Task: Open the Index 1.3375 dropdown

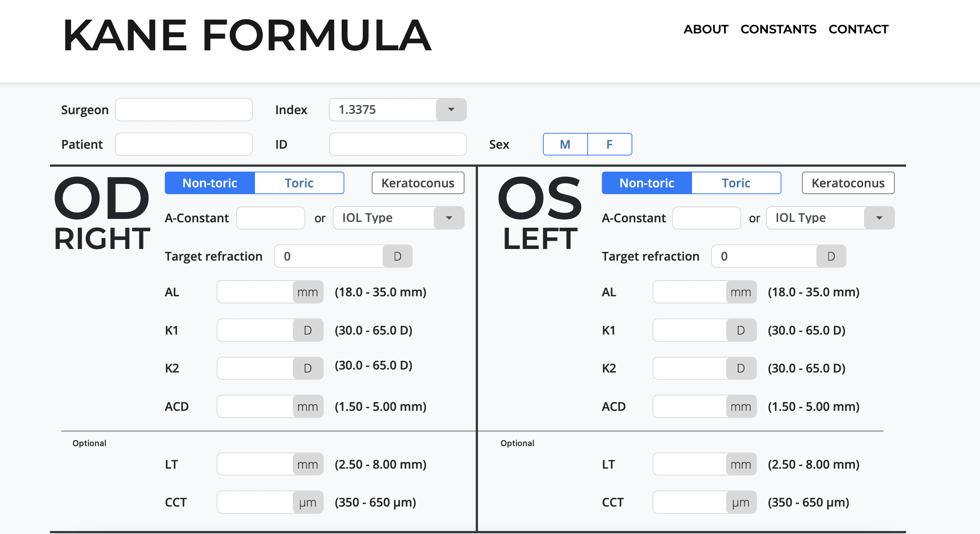Action: (398, 110)
